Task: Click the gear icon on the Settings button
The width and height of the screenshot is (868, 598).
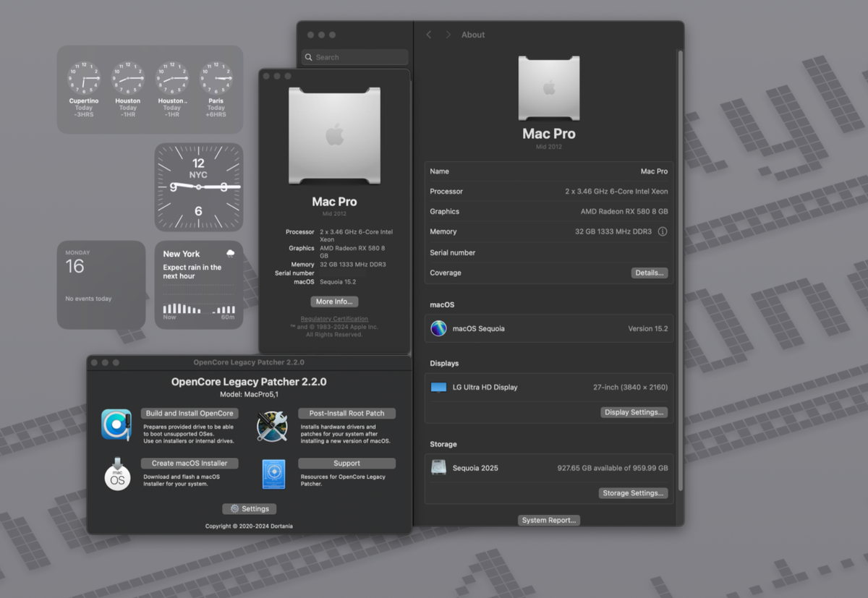Action: (235, 508)
